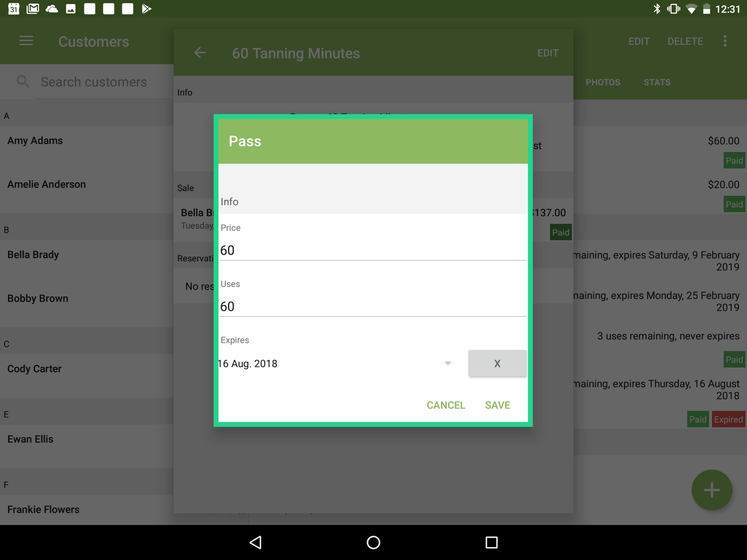Click EDIT in customer top bar
Viewport: 747px width, 560px height.
639,41
